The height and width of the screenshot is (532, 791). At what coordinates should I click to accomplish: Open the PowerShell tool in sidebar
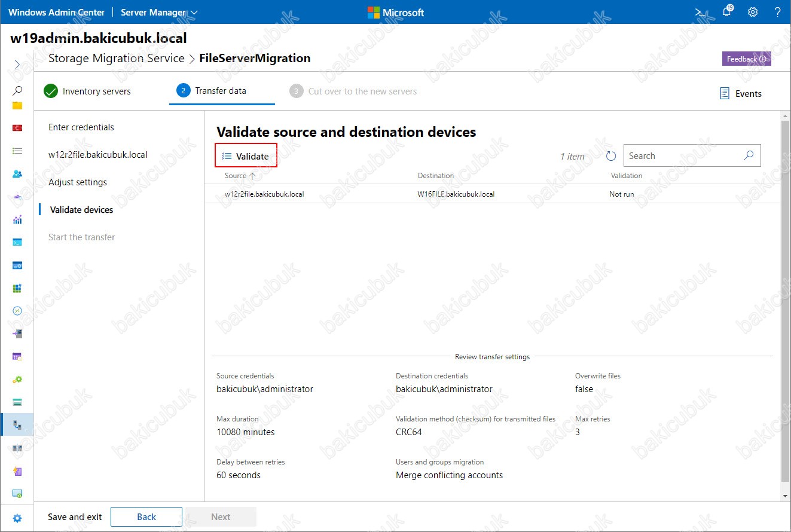click(x=17, y=242)
